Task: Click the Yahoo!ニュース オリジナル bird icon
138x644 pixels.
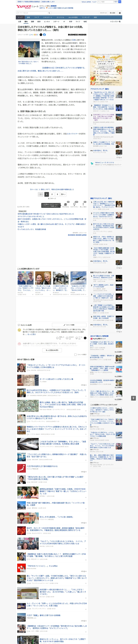Action: click(92, 163)
